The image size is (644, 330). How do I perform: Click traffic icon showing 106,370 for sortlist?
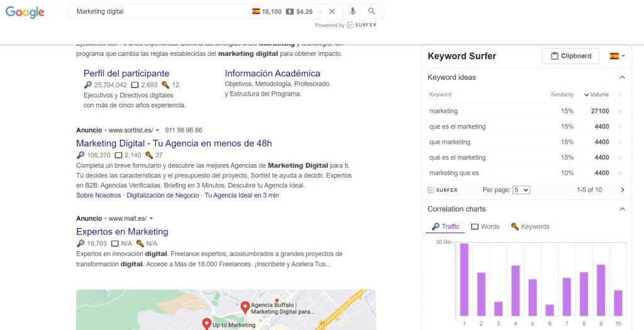pos(80,155)
